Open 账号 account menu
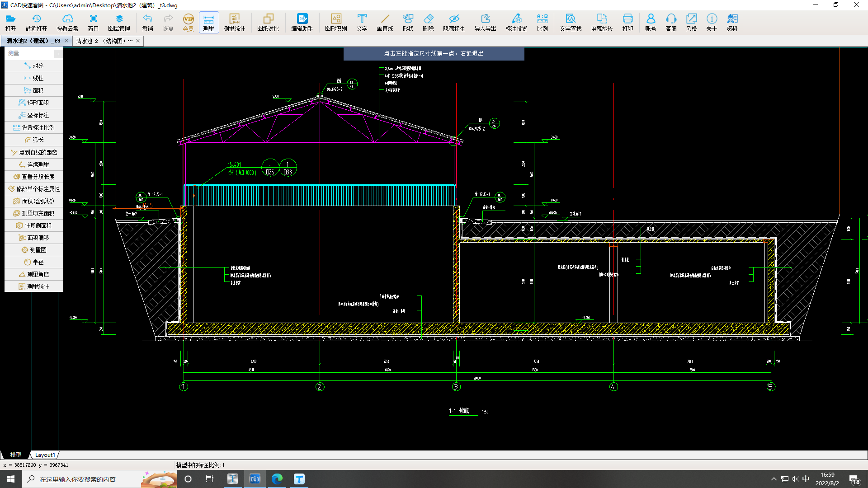 tap(651, 23)
